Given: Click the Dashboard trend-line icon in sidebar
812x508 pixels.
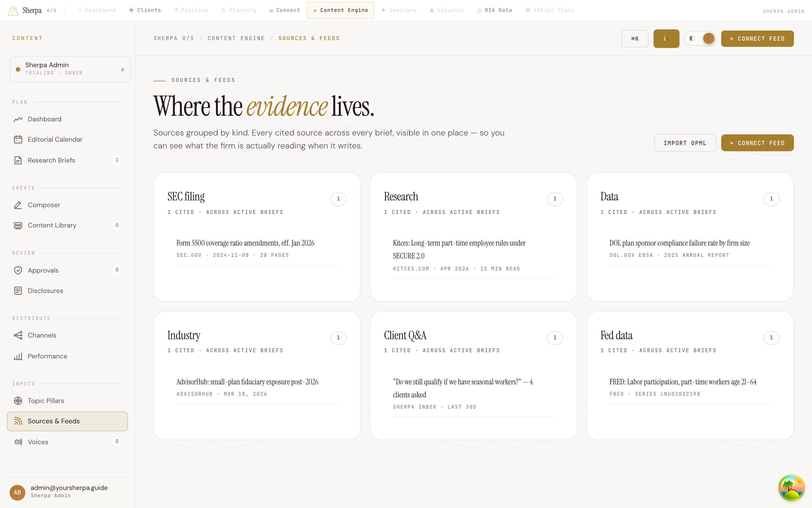Looking at the screenshot, I should pos(18,119).
